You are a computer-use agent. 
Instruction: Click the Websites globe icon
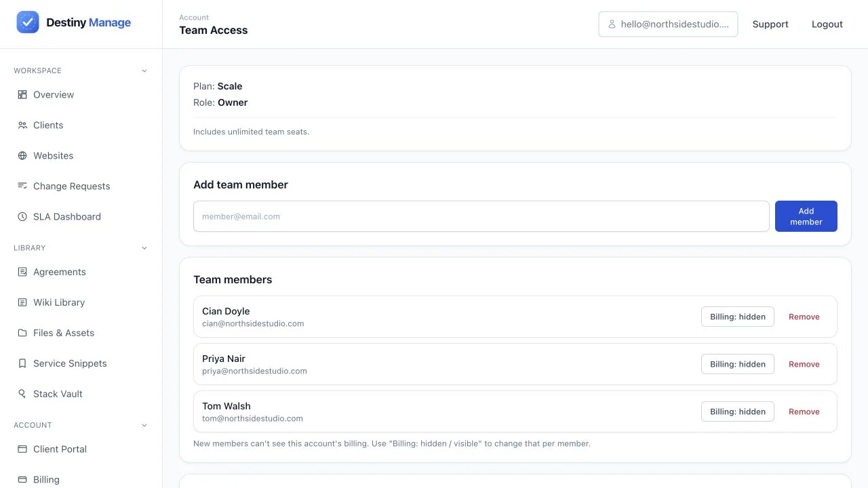pyautogui.click(x=22, y=156)
